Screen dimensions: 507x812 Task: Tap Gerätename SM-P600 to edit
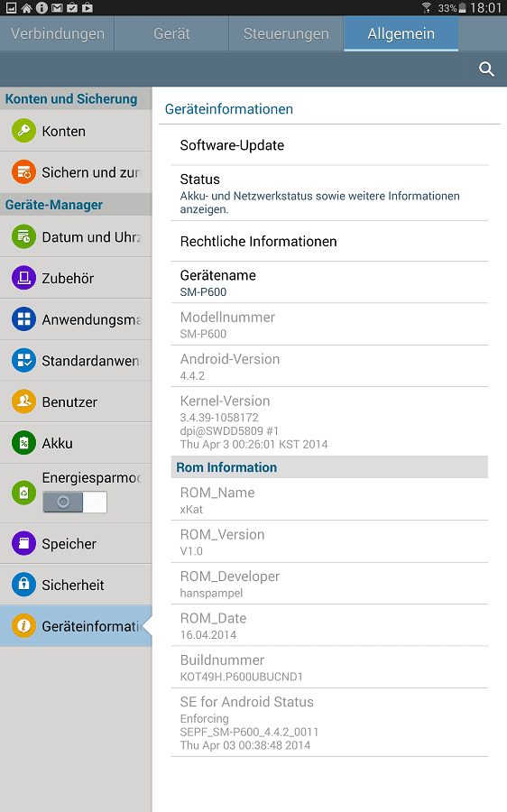point(329,282)
